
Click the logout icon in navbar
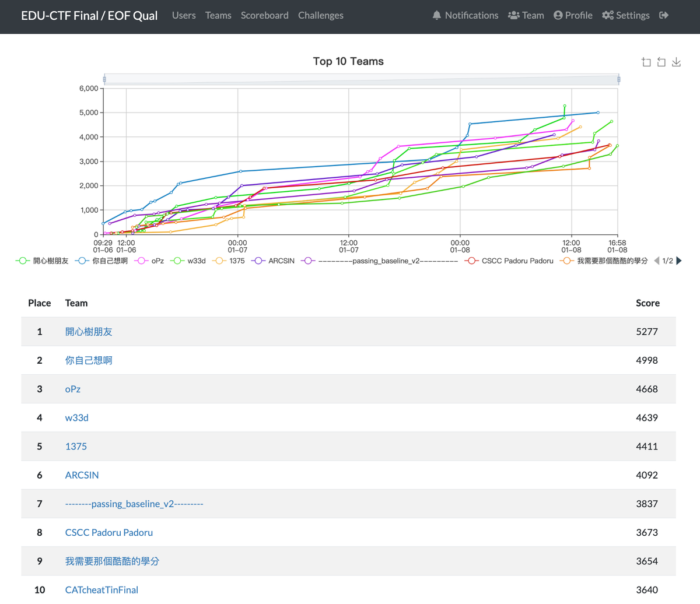[664, 16]
